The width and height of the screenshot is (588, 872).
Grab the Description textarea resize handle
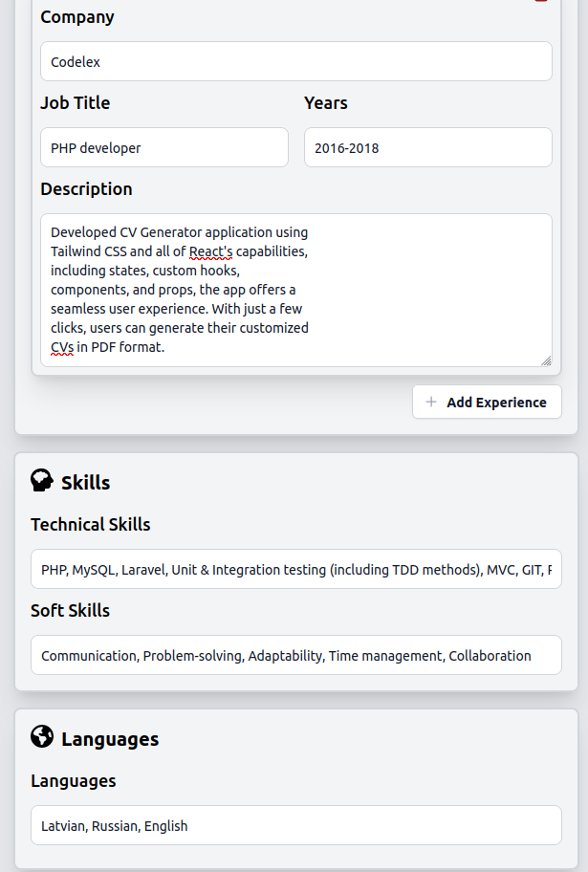[x=546, y=360]
